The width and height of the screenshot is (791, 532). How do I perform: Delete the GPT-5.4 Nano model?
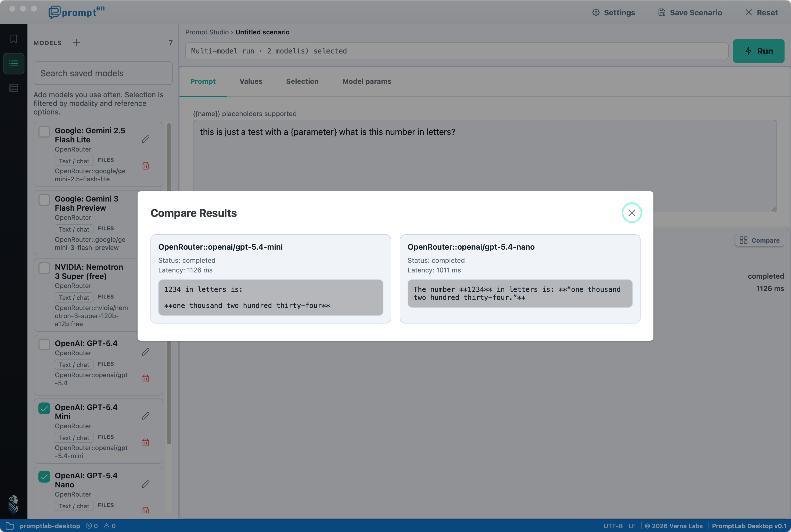146,510
